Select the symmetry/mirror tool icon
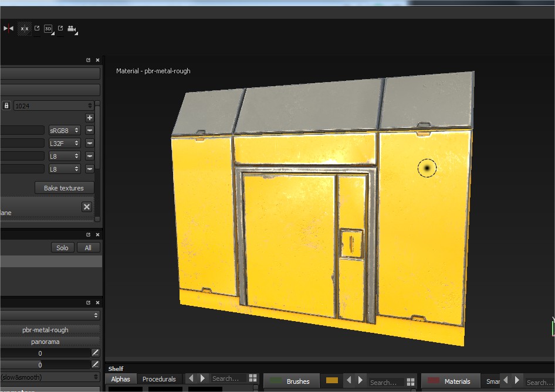The height and width of the screenshot is (392, 555). (x=8, y=28)
